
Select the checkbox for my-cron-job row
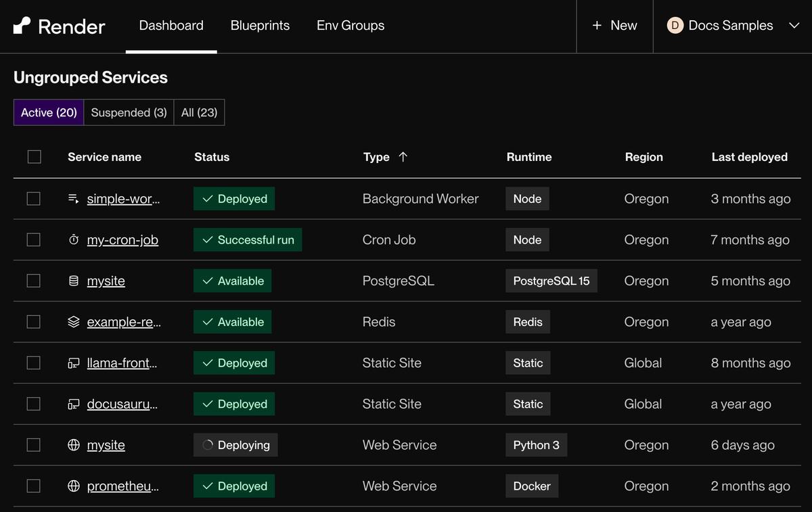click(x=34, y=239)
